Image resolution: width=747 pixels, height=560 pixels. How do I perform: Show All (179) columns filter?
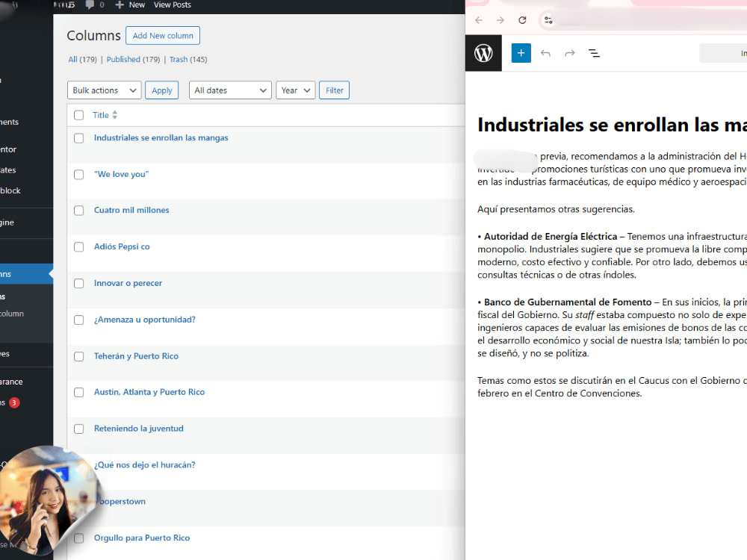click(x=82, y=60)
